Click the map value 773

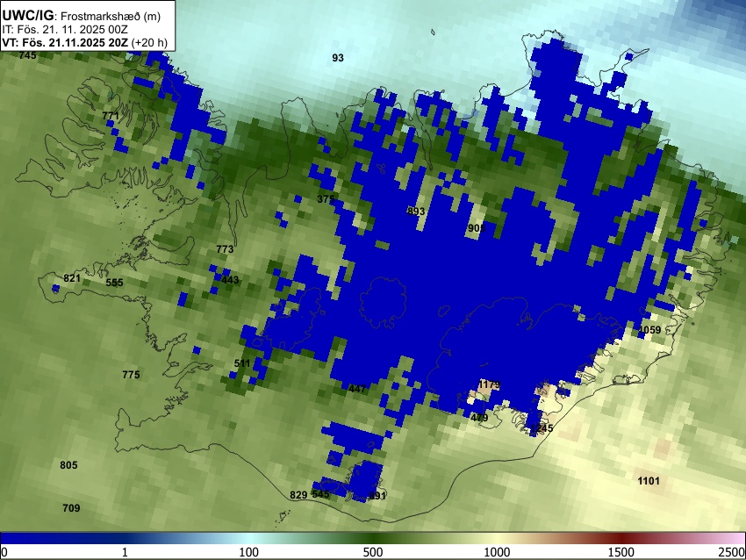pyautogui.click(x=225, y=248)
